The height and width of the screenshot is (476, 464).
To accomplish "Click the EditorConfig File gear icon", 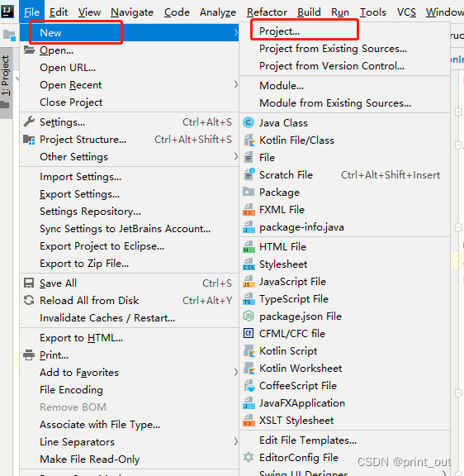I will 249,457.
